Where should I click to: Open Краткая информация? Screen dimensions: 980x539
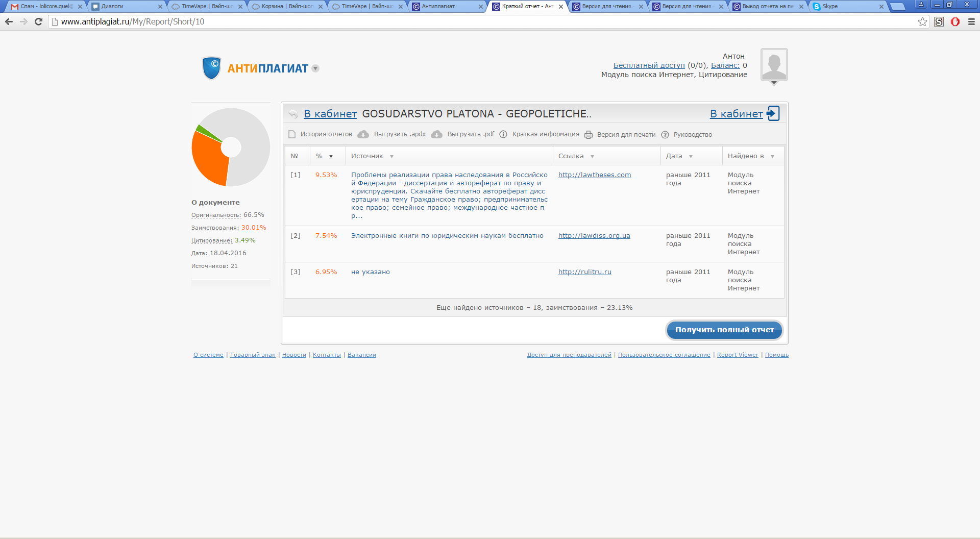[x=546, y=134]
